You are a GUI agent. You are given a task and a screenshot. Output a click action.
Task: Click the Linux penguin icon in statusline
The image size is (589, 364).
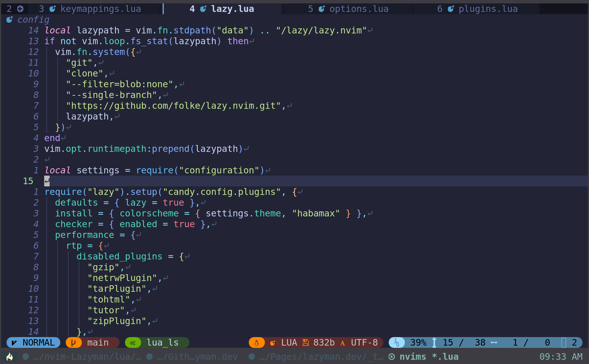point(257,343)
